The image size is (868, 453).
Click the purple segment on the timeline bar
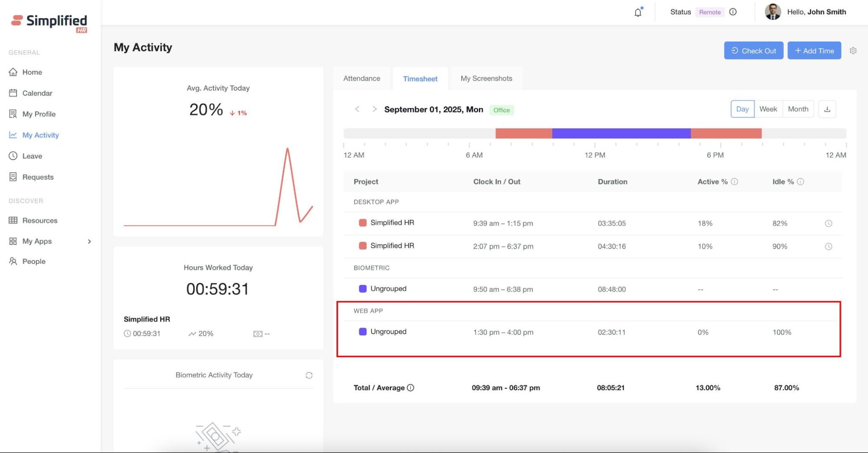click(x=621, y=134)
